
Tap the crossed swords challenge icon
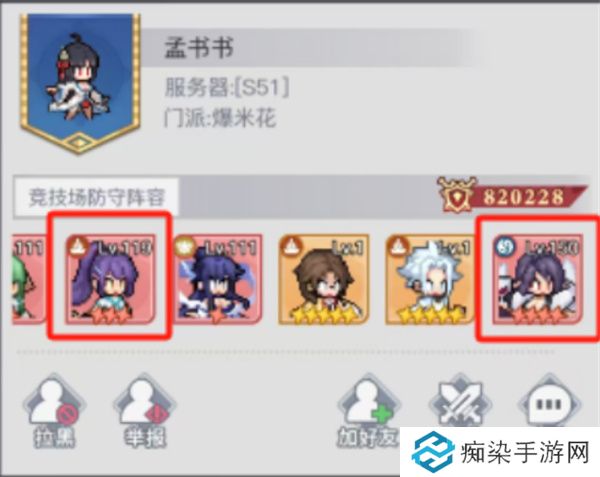pyautogui.click(x=460, y=402)
